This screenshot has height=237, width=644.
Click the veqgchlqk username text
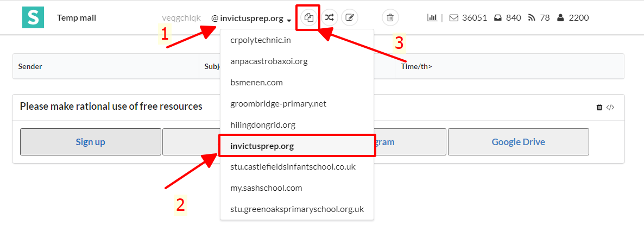click(181, 18)
